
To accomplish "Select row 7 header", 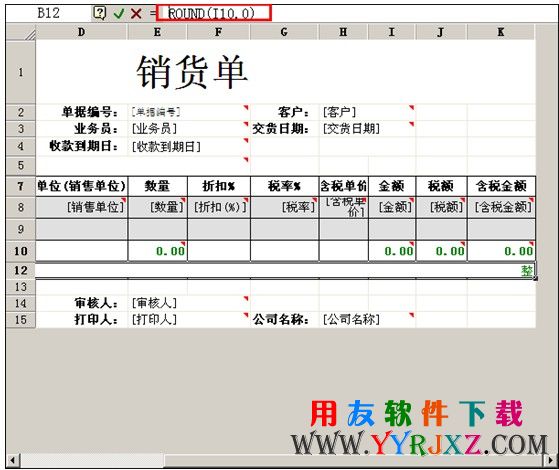I will [x=21, y=186].
